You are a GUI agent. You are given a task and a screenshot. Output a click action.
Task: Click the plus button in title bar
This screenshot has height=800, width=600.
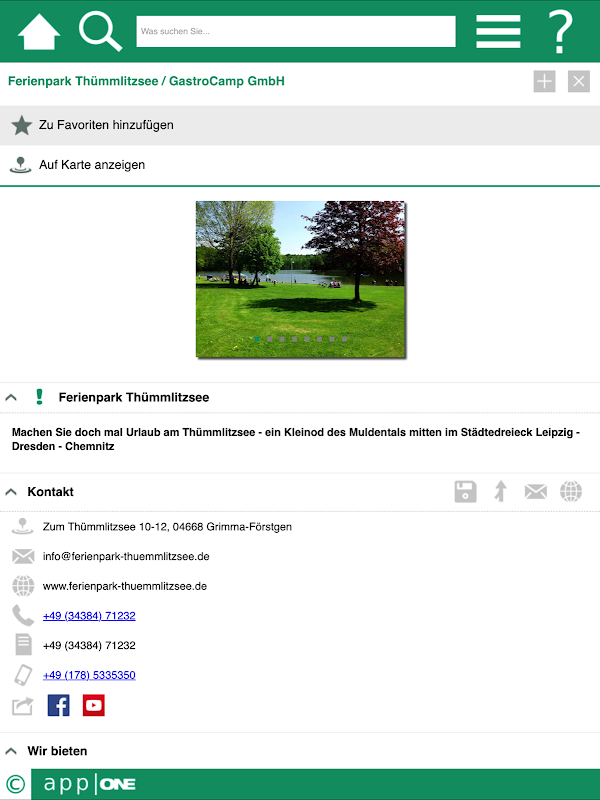[x=544, y=82]
